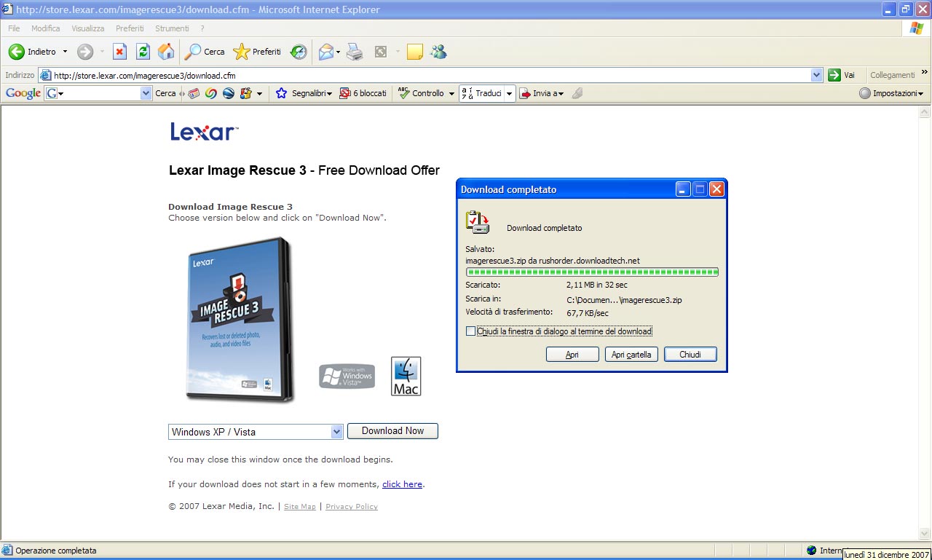Click the blue globe Google toolbar icon

(228, 93)
